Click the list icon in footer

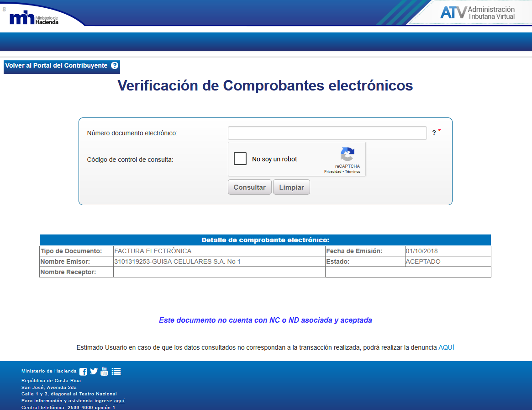[116, 371]
